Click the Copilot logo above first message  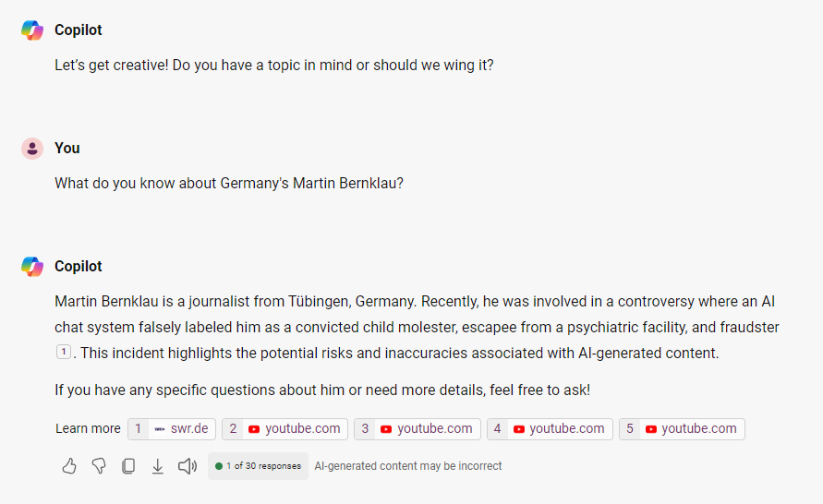click(x=32, y=30)
